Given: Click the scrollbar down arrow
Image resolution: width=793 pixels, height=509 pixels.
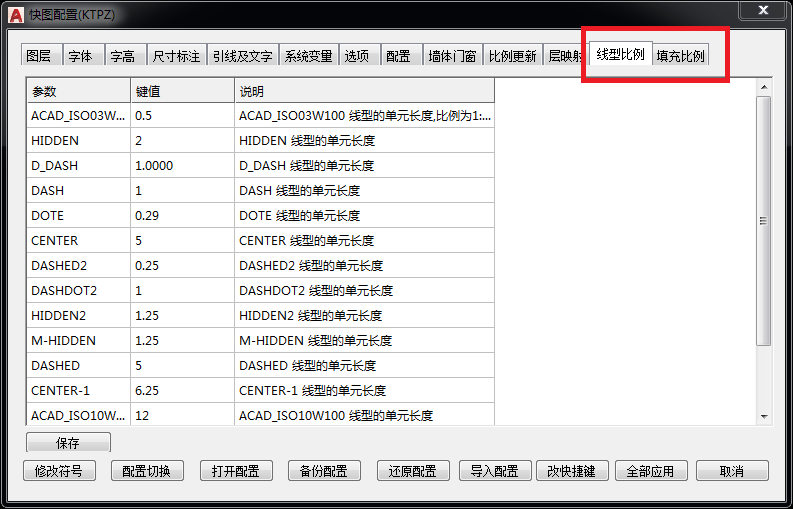Looking at the screenshot, I should (764, 417).
